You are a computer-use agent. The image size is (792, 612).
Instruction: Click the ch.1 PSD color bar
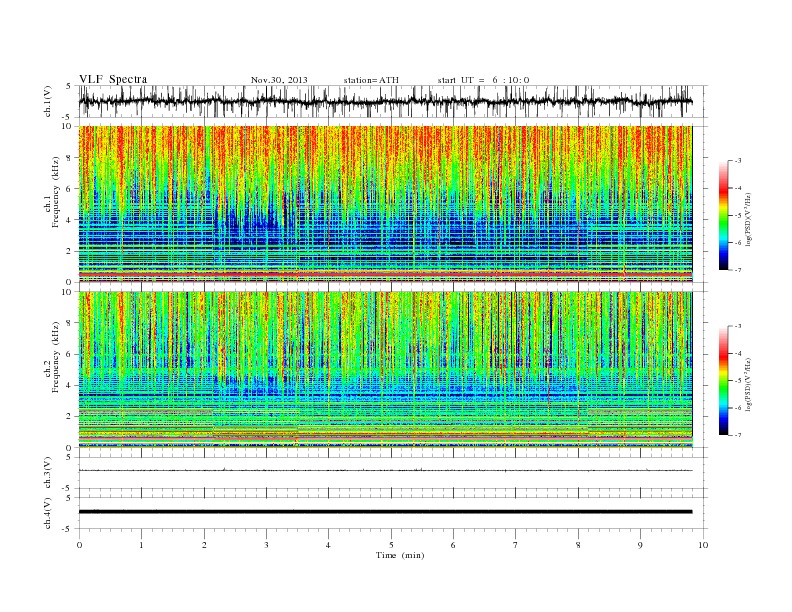[724, 215]
